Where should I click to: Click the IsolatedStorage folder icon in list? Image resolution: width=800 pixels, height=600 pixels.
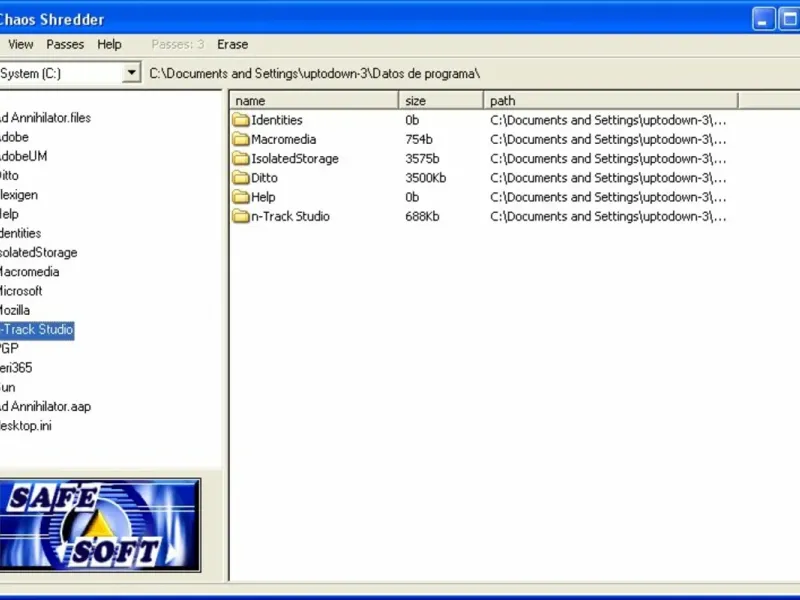(x=241, y=159)
